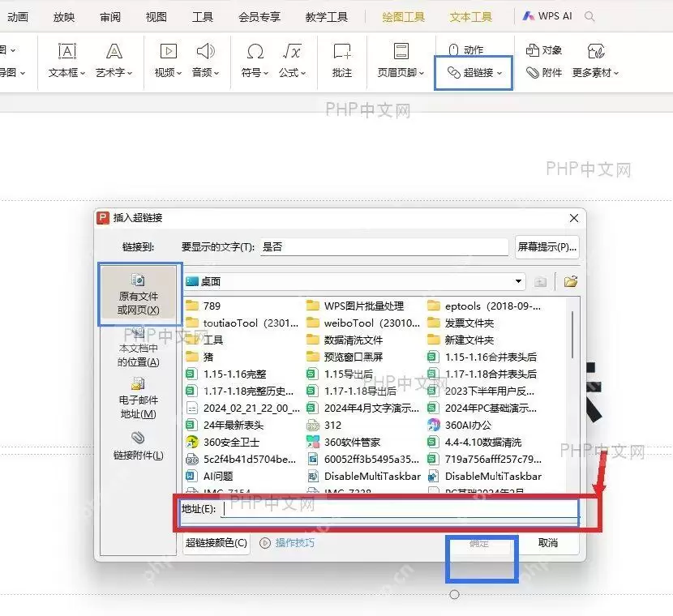Viewport: 673px width, 616px height.
Task: Open the 会员专享 tab
Action: click(259, 17)
